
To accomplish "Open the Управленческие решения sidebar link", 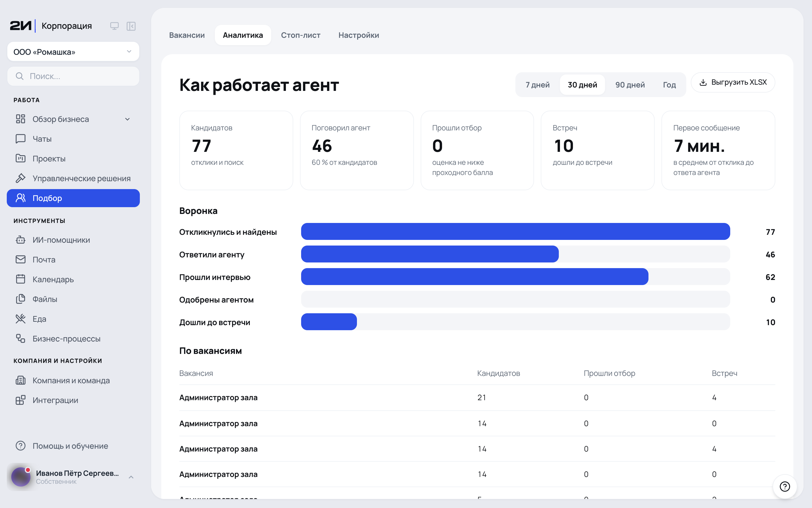I will (x=73, y=178).
